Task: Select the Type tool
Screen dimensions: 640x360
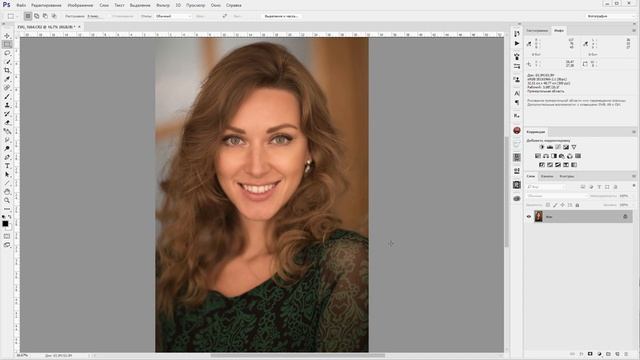Action: click(7, 166)
